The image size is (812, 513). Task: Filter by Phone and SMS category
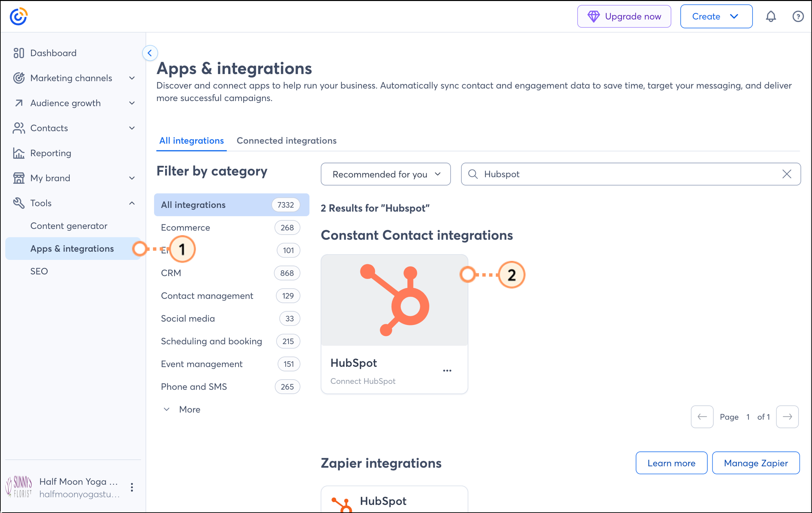[232, 387]
